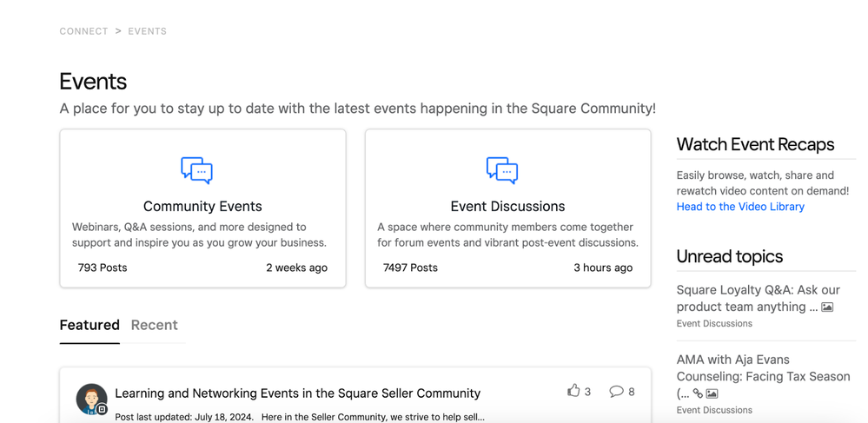Click the Event Discussions chat bubble icon
Image resolution: width=868 pixels, height=423 pixels.
tap(502, 170)
